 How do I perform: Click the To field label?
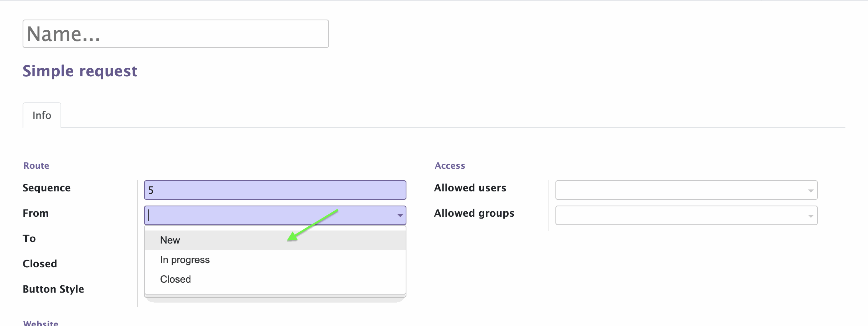tap(29, 239)
